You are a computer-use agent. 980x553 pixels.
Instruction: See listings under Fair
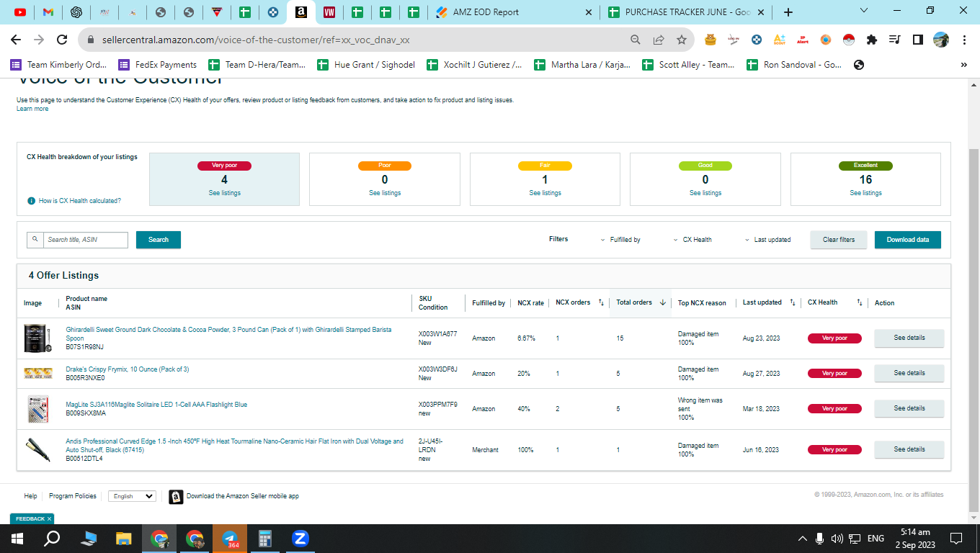[545, 193]
